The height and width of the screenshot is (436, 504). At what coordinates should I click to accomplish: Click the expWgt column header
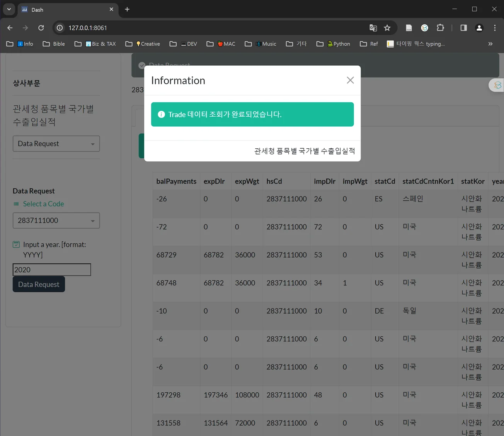pyautogui.click(x=247, y=181)
